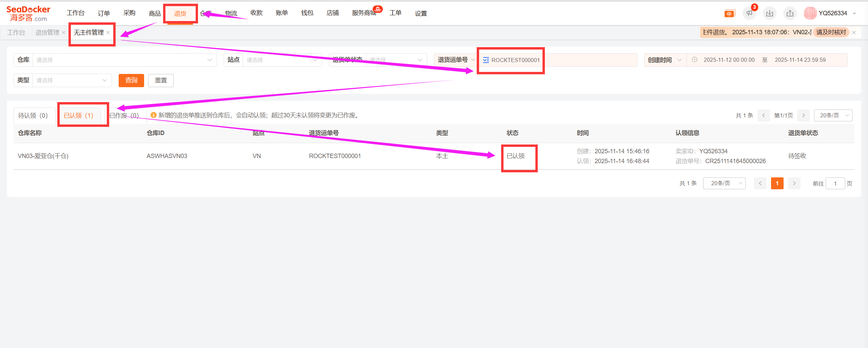
Task: Expand the 仓库 dropdown
Action: click(x=124, y=60)
